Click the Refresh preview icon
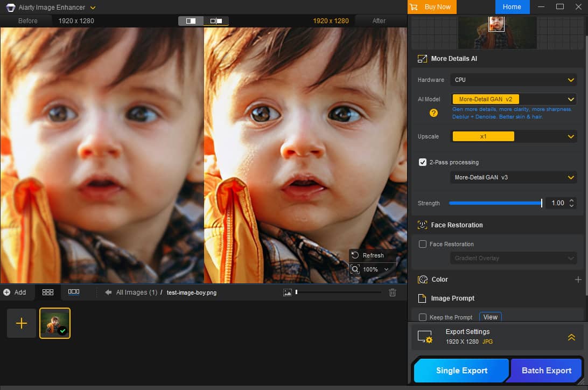588x390 pixels. pos(355,255)
